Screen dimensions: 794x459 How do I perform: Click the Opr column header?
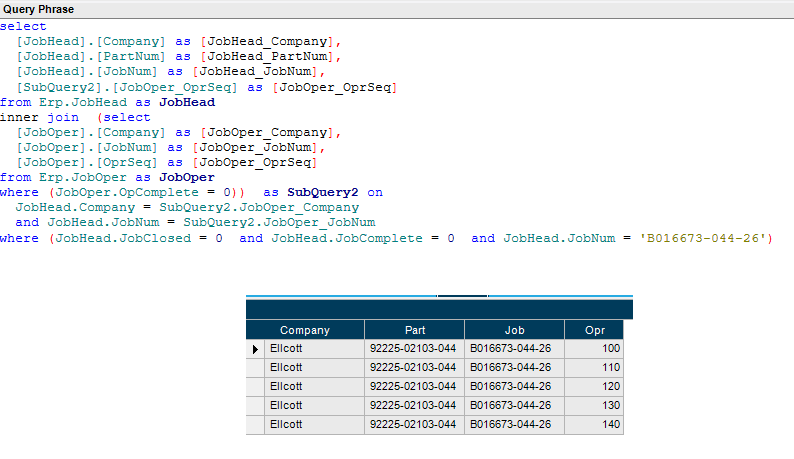point(594,330)
